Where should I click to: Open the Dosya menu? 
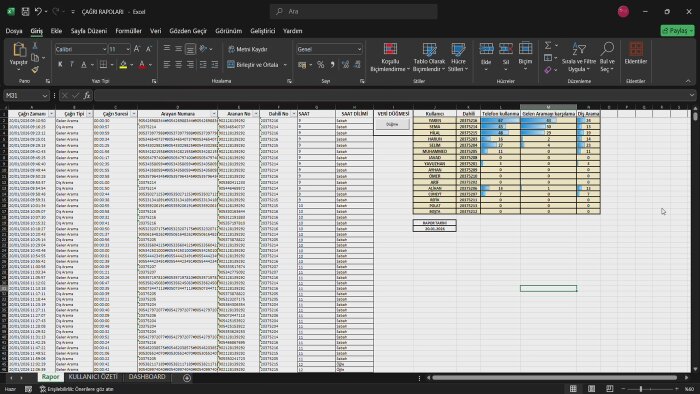point(14,31)
